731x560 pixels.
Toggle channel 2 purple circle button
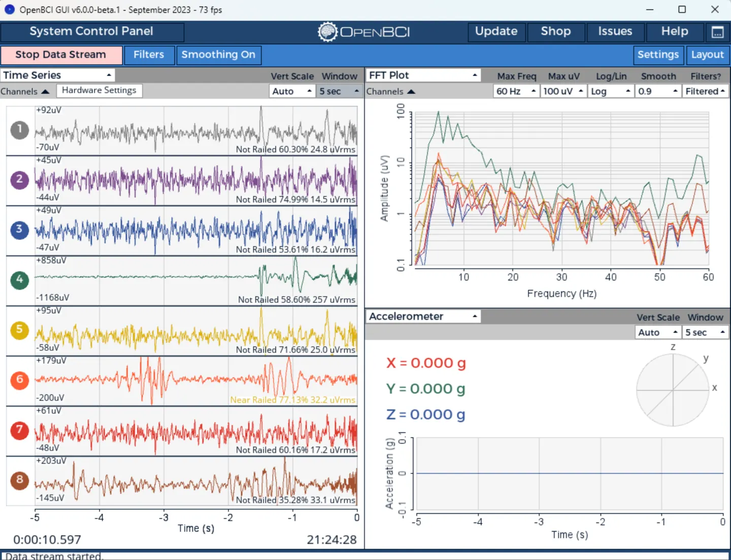(20, 180)
